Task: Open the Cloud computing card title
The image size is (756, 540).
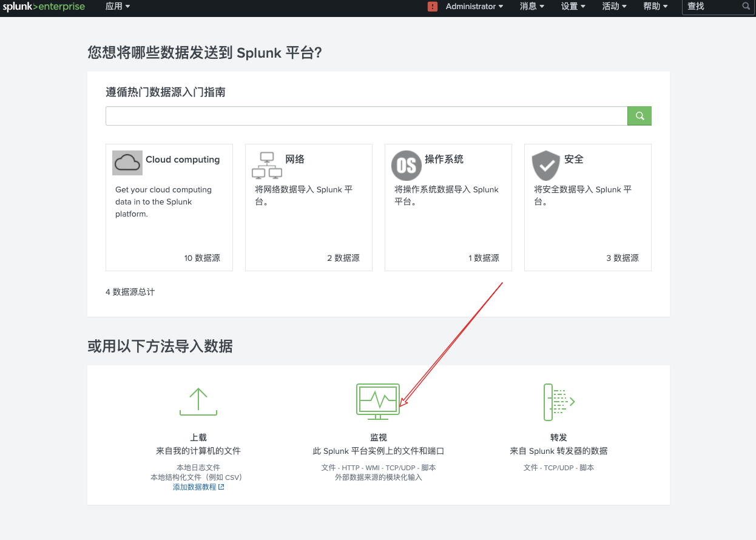Action: (x=183, y=160)
